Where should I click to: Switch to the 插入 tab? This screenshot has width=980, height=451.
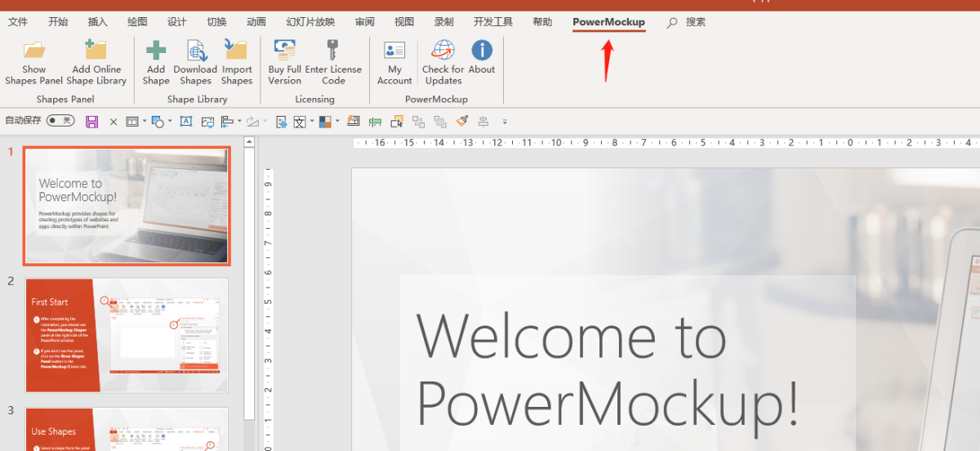[97, 22]
